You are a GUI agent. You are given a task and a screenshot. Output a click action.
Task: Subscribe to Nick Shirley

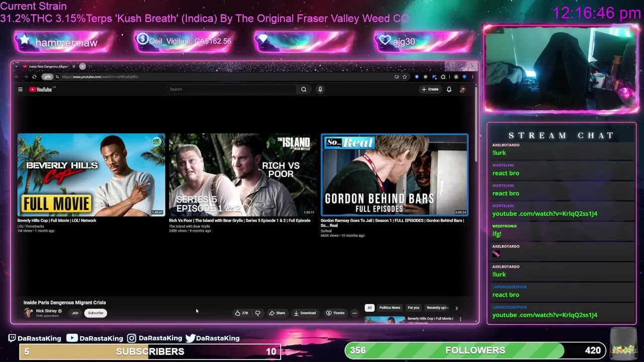[x=95, y=313]
